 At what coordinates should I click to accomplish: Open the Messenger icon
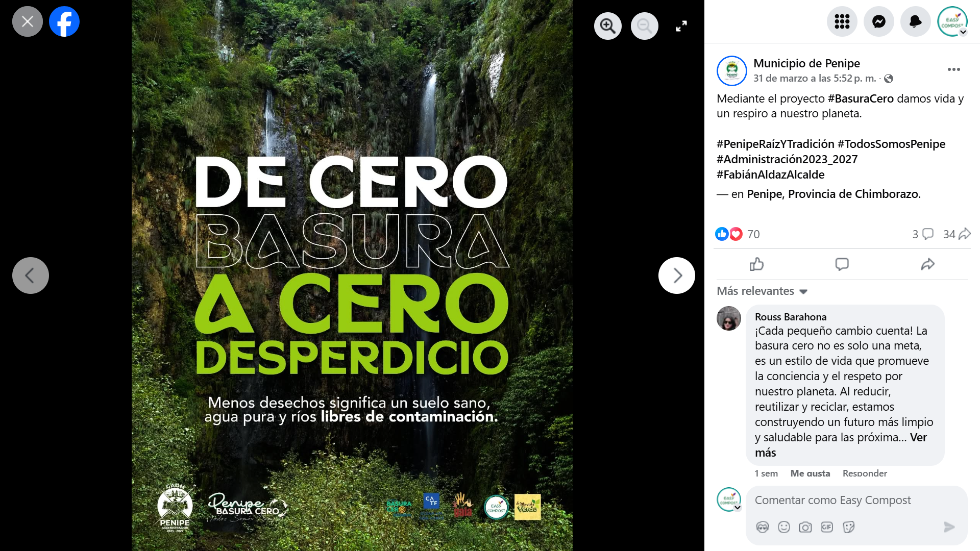click(x=878, y=21)
